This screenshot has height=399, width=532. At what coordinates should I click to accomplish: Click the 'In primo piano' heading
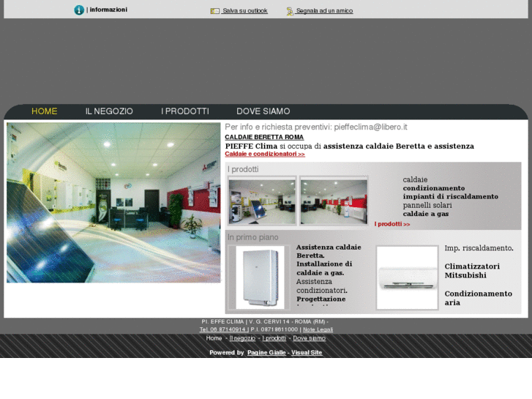pos(252,237)
